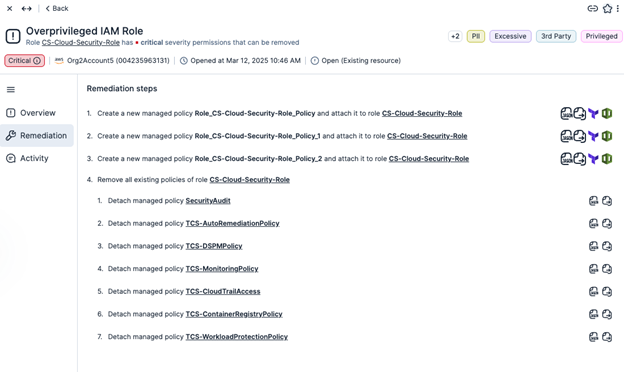Expand the +2 additional labels badge
The width and height of the screenshot is (624, 372).
pos(455,36)
